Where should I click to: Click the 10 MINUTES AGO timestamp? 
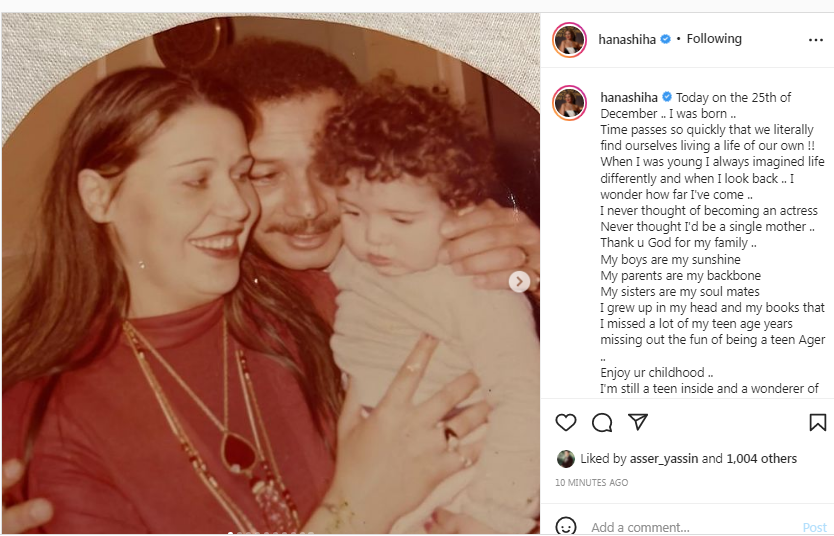click(x=591, y=482)
